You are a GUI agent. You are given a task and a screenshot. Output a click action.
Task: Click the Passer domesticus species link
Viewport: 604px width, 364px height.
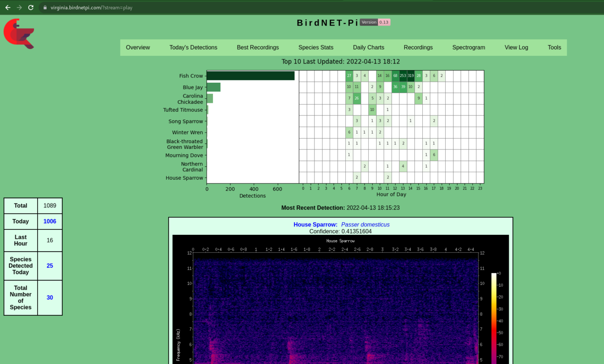coord(365,224)
